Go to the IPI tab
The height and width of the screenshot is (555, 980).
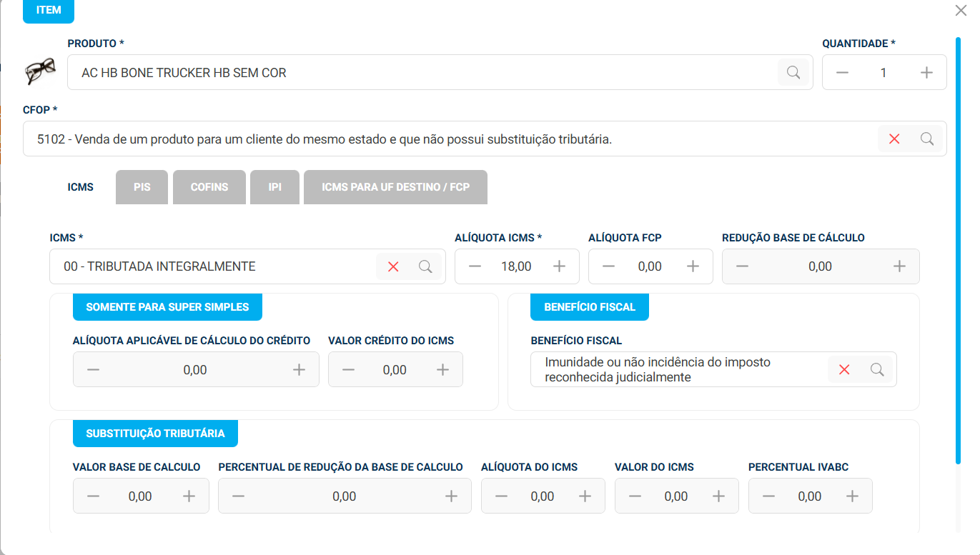click(x=274, y=187)
